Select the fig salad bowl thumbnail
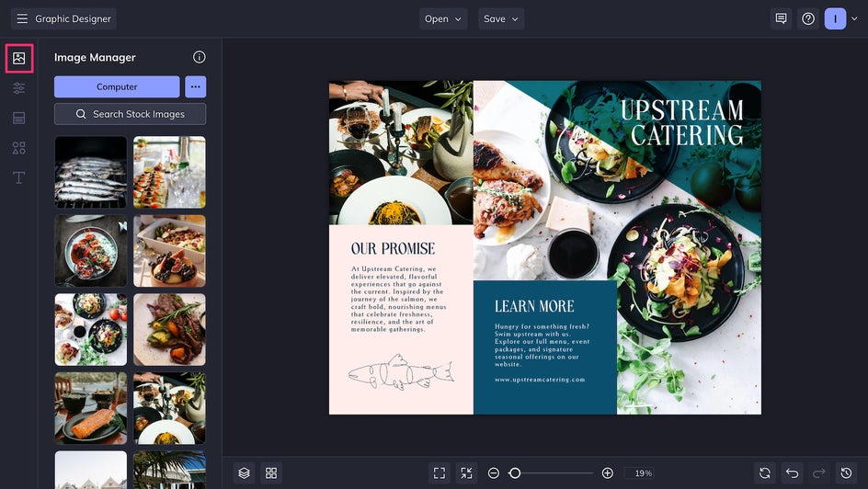This screenshot has height=489, width=868. click(169, 251)
